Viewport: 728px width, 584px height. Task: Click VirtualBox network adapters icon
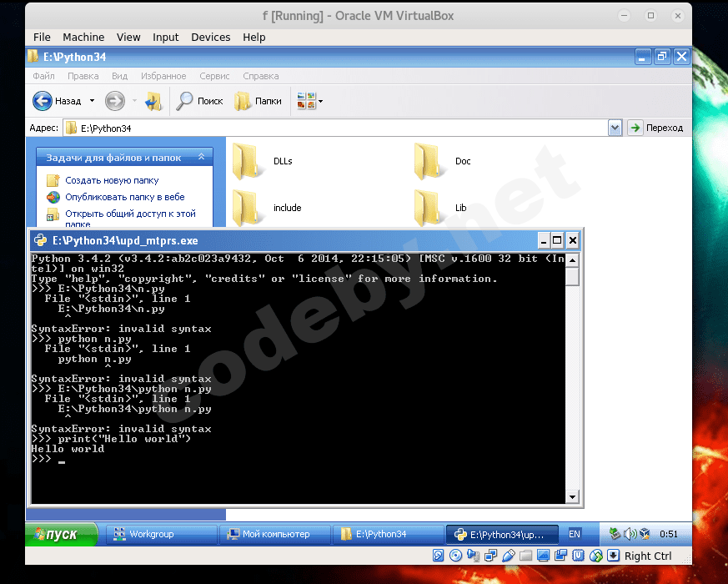[490, 556]
